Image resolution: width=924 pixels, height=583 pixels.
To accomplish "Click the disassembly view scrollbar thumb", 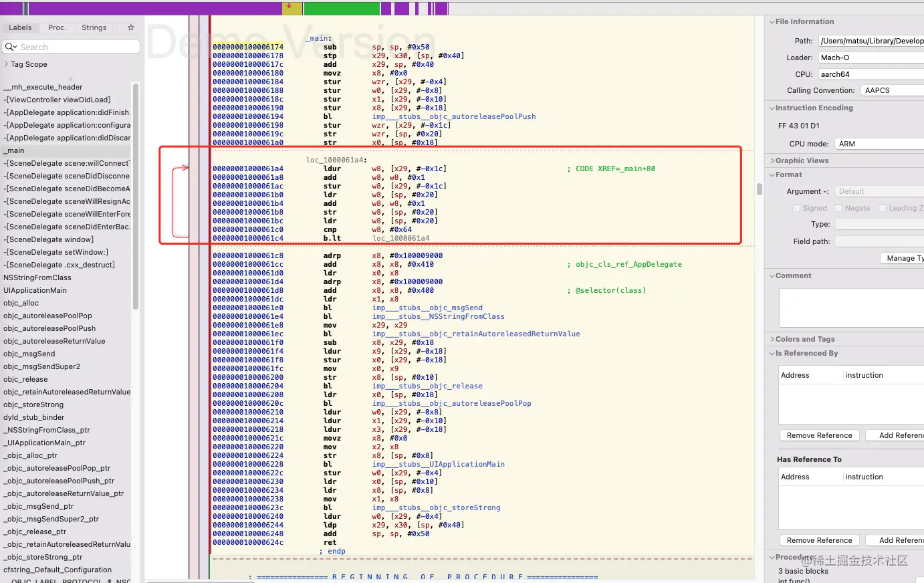I will 760,189.
